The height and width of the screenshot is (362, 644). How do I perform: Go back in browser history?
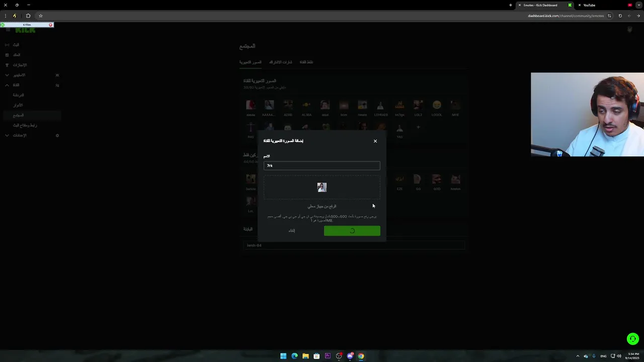[x=638, y=16]
